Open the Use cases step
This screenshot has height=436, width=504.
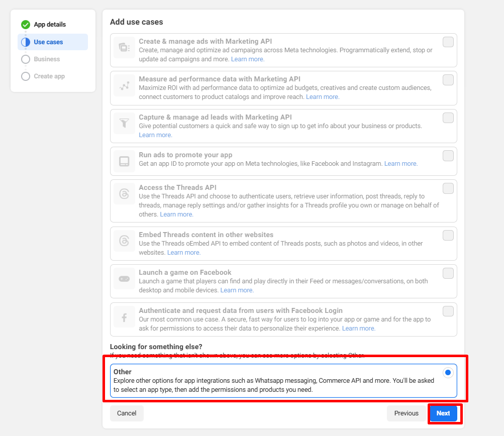(x=48, y=42)
